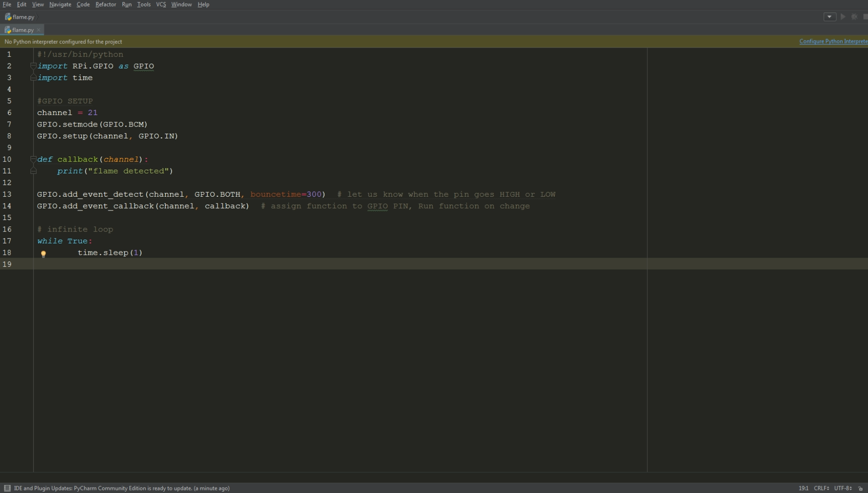Click the Run play button
This screenshot has width=868, height=493.
point(843,17)
